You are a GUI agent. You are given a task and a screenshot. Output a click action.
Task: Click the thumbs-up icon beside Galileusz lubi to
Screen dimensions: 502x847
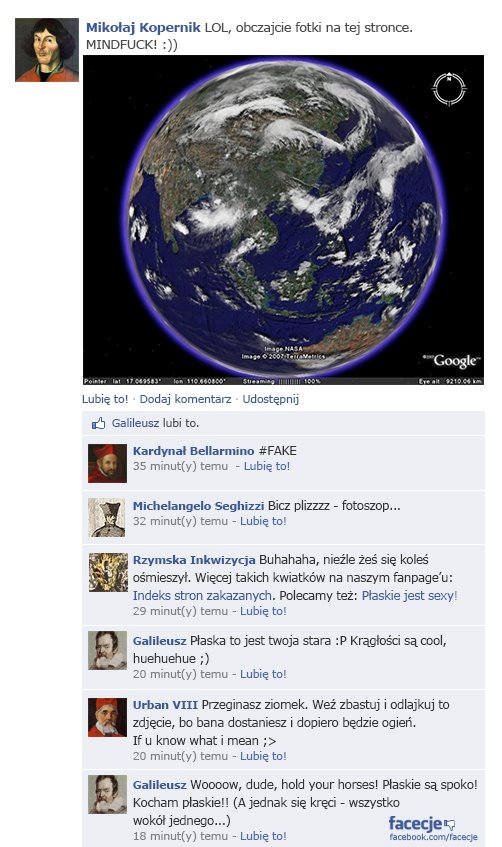click(x=98, y=424)
